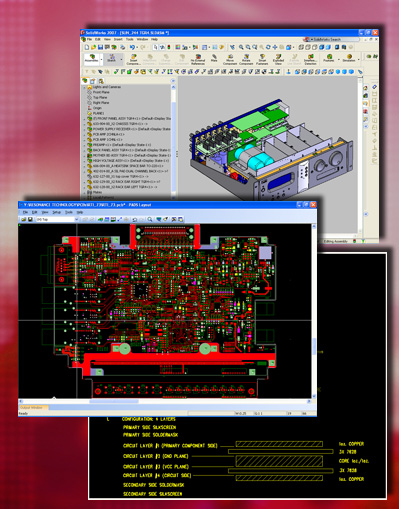Expand the FRONT PANEL ASSY tree node
This screenshot has width=399, height=509.
point(84,119)
